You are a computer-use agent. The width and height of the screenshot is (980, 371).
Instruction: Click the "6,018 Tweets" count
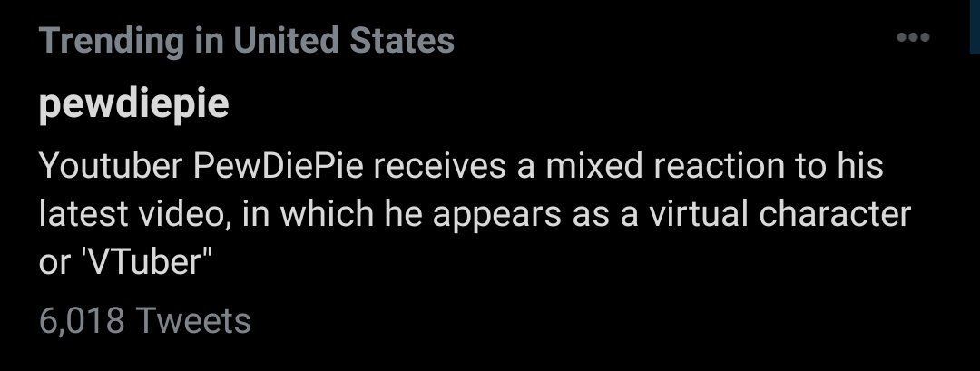[x=145, y=320]
